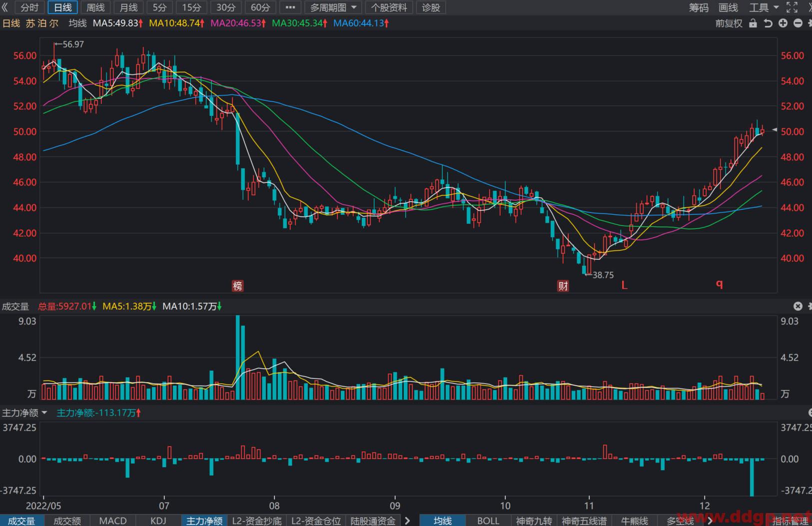Close the 成交量 volume panel

pyautogui.click(x=798, y=306)
